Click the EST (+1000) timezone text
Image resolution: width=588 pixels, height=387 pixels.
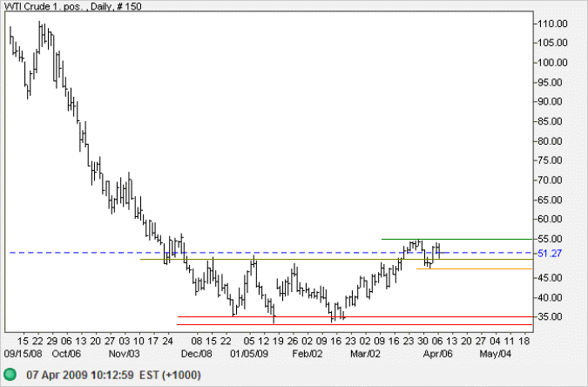(170, 375)
